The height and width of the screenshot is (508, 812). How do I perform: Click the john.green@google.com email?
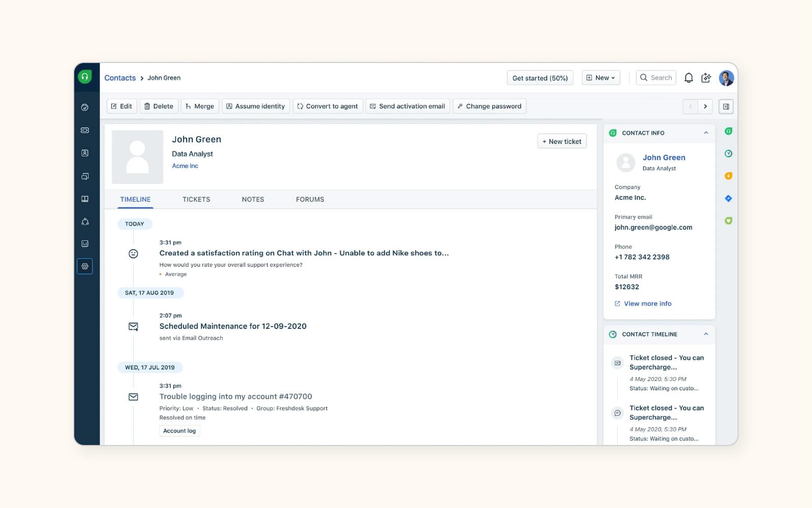coord(653,228)
